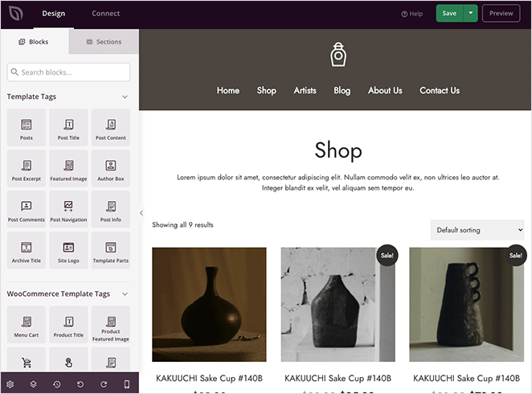This screenshot has width=532, height=394.
Task: Click the undo arrow icon
Action: [x=80, y=384]
